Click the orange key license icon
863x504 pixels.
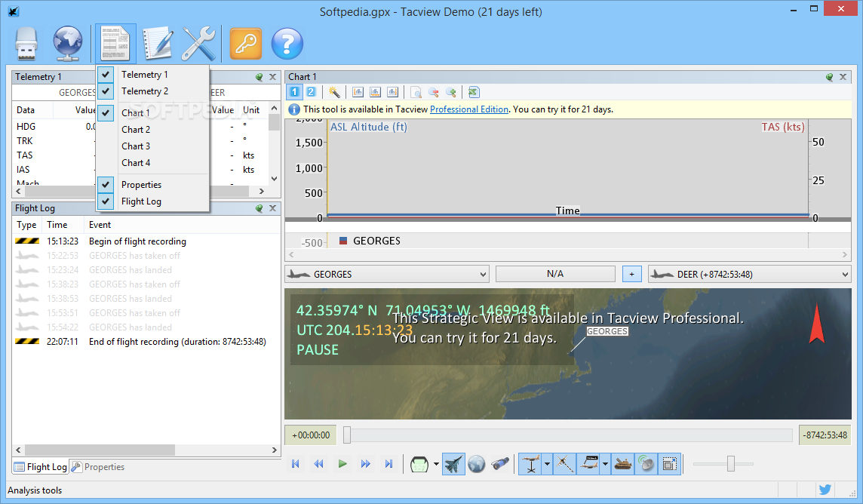coord(245,44)
